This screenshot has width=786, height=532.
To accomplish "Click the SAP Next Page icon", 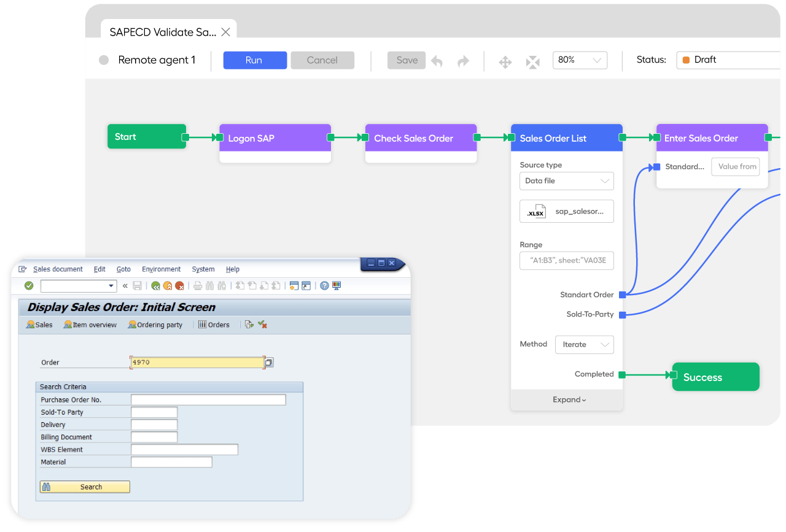I will click(264, 286).
